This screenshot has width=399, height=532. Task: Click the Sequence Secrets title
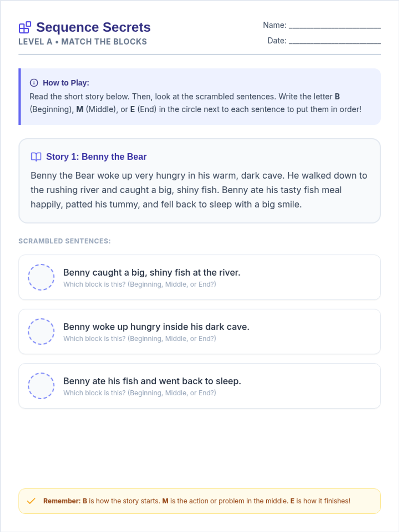93,27
